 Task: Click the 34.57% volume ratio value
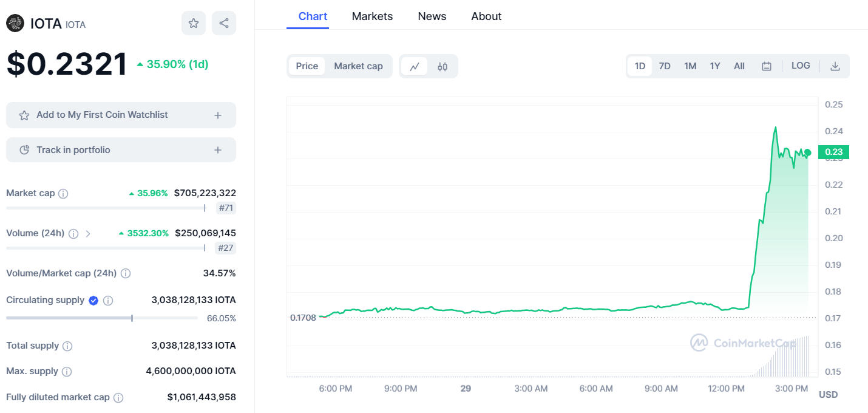pos(220,273)
